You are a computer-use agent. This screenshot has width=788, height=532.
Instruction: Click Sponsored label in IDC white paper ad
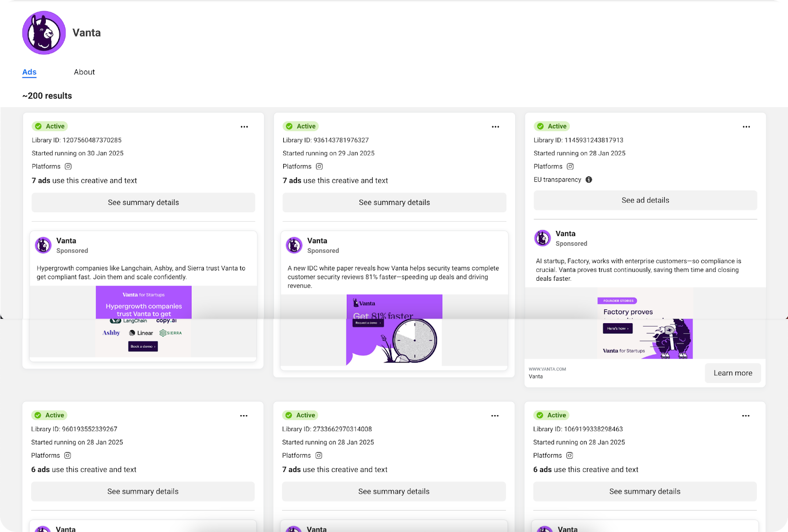pos(323,251)
